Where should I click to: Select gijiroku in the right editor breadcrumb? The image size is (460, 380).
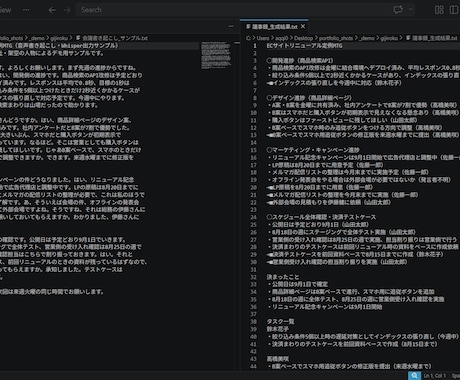tap(389, 38)
